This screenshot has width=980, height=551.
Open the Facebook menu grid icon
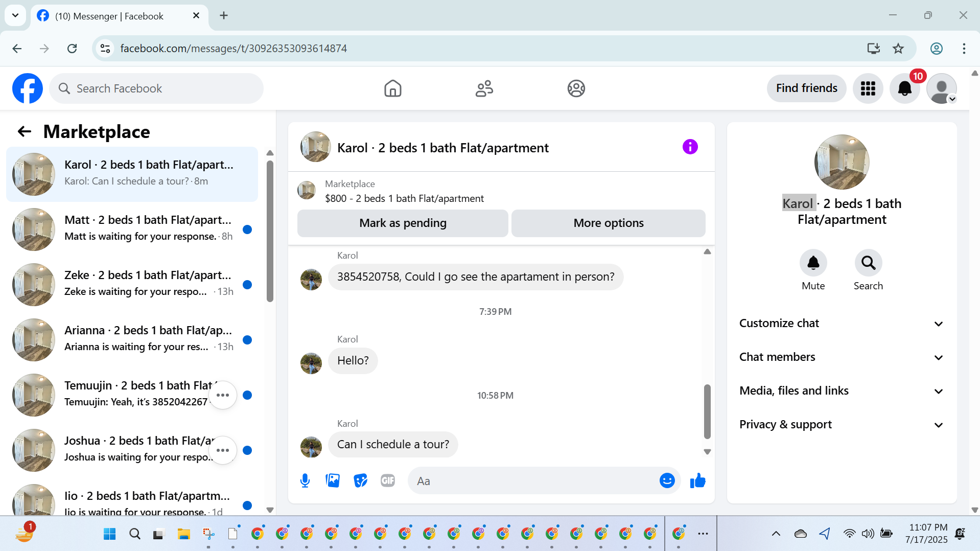(868, 88)
